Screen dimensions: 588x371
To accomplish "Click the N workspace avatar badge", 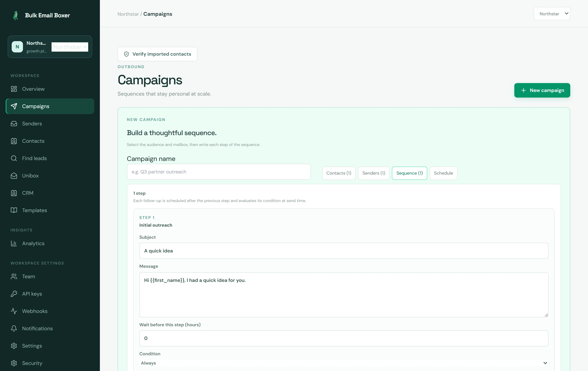I will click(17, 47).
